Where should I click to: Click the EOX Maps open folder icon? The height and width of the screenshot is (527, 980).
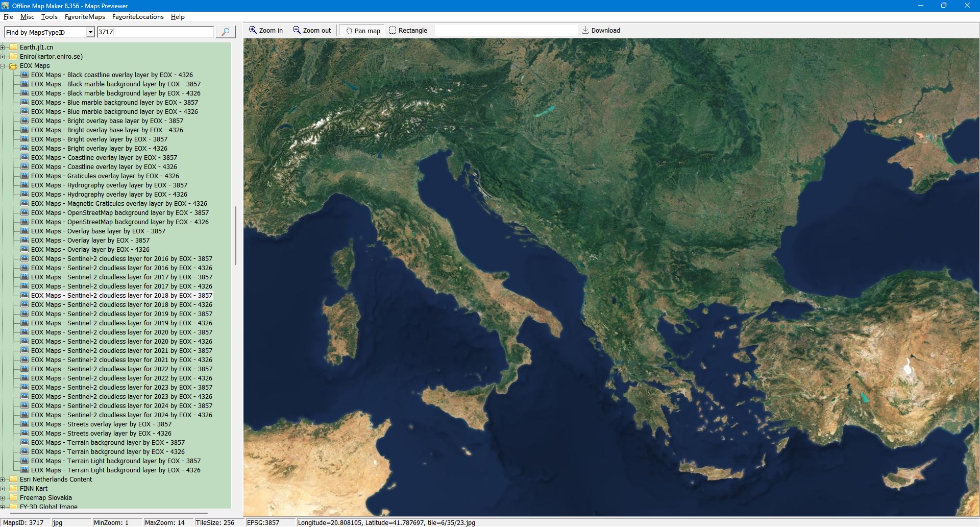[x=13, y=66]
